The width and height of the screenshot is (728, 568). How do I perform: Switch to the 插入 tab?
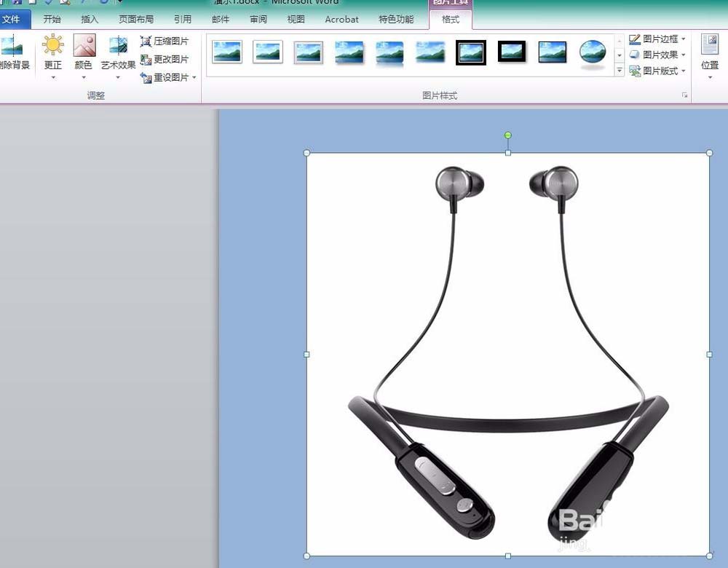pos(90,20)
